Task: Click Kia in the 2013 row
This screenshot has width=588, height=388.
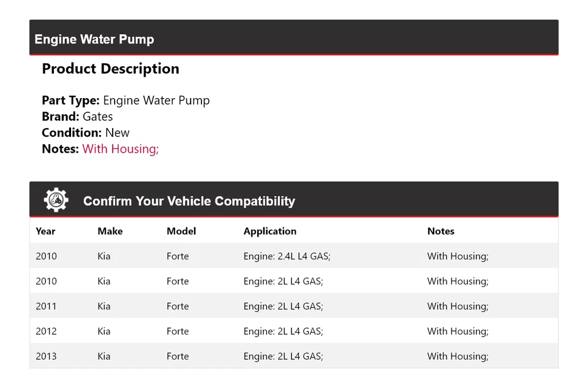Action: coord(104,357)
